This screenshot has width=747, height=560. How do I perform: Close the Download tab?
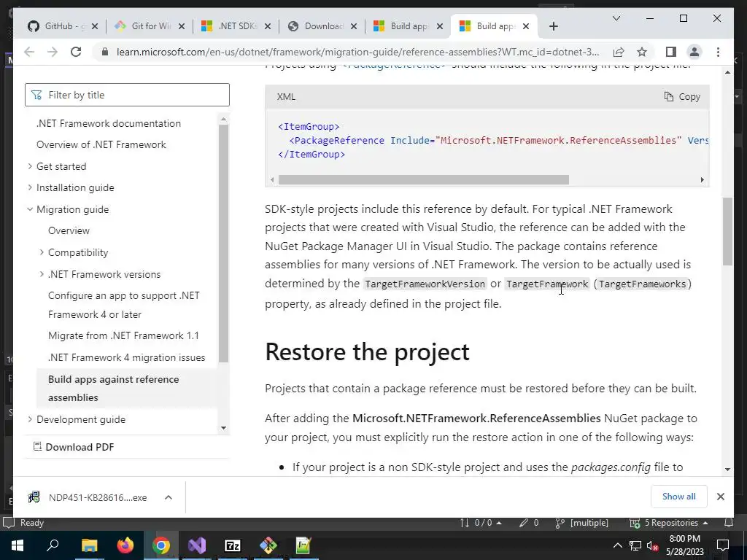coord(354,26)
